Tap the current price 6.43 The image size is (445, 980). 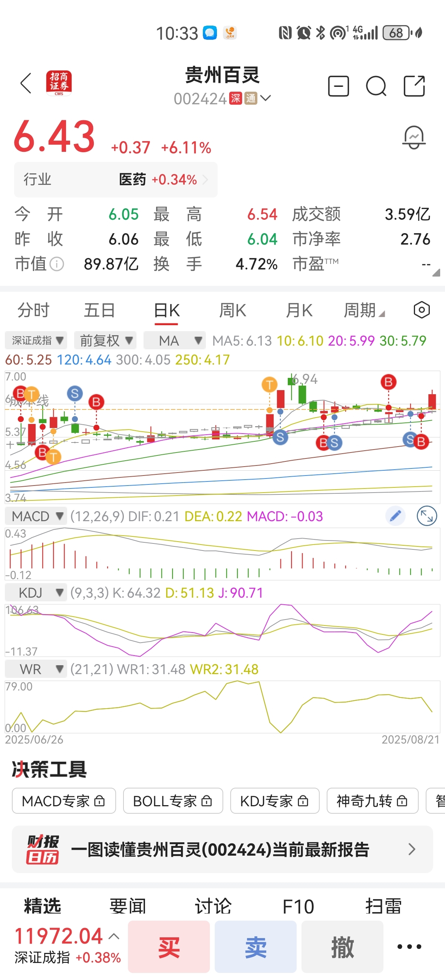point(54,136)
